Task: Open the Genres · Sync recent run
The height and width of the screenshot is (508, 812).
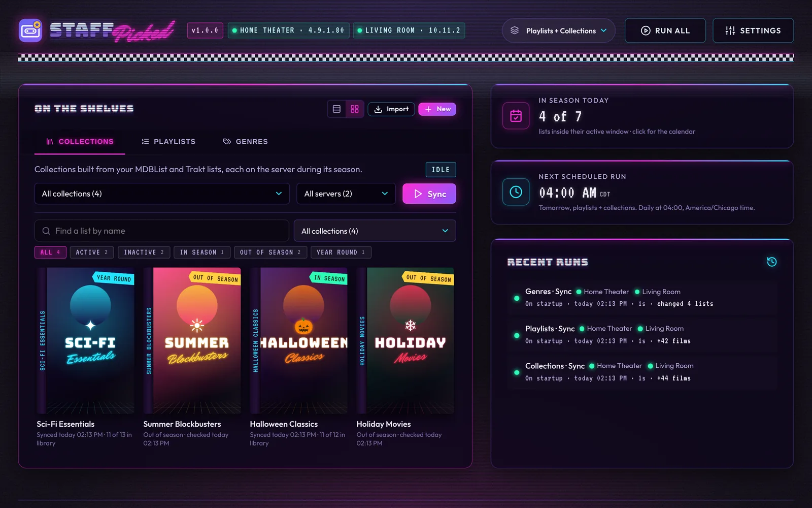Action: pos(642,297)
